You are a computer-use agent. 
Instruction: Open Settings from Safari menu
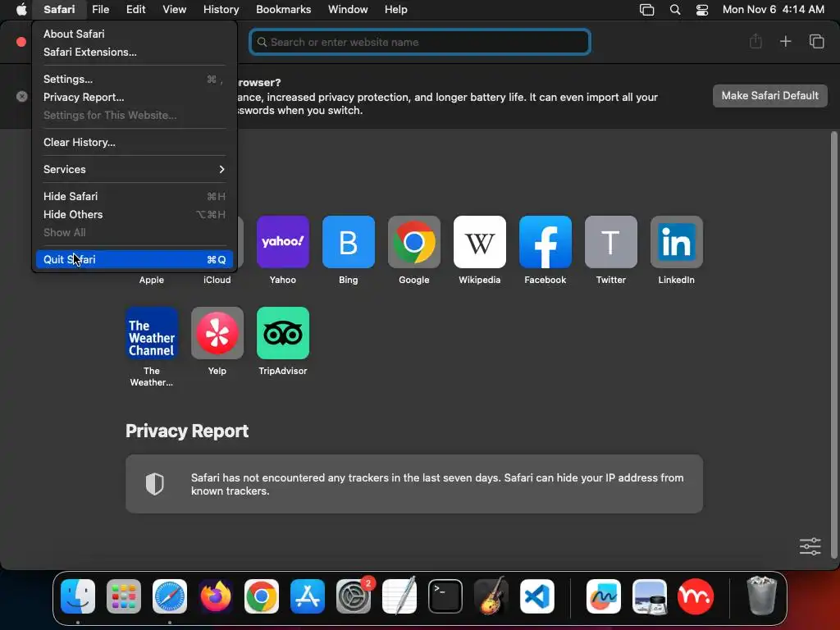pos(134,79)
